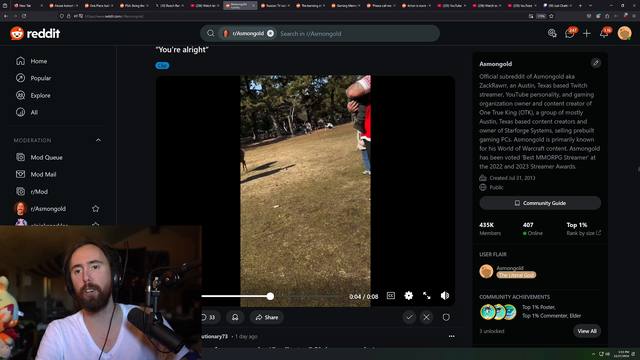Open chat messages icon

click(x=569, y=33)
